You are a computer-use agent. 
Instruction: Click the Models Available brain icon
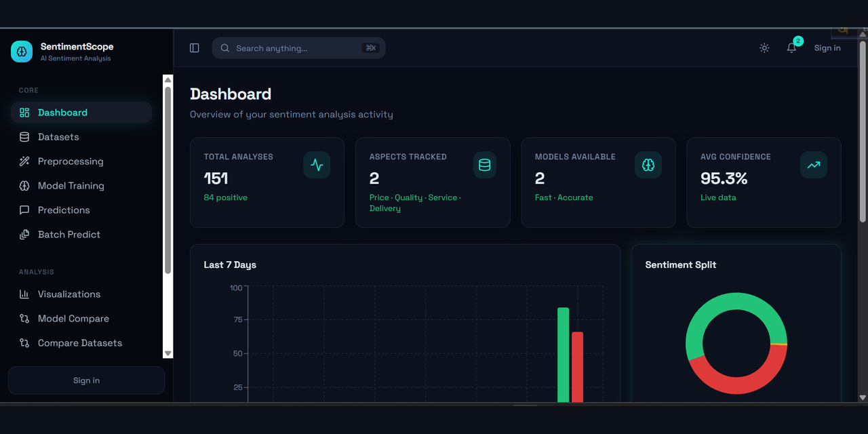click(x=648, y=165)
